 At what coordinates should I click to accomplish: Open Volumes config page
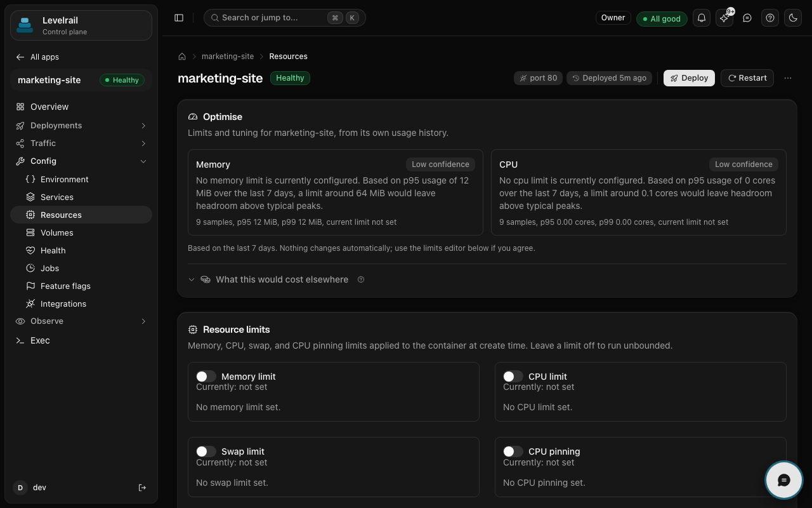pos(81,232)
